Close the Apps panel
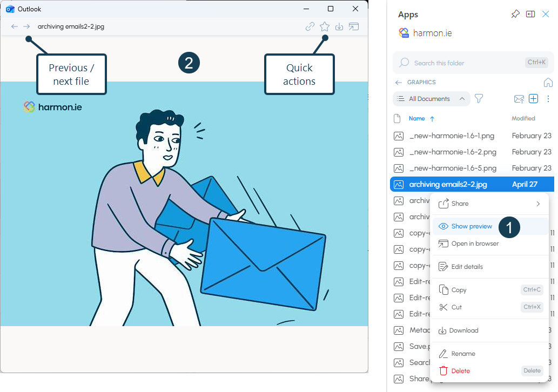Viewport: 558px width, 392px height. pos(546,14)
